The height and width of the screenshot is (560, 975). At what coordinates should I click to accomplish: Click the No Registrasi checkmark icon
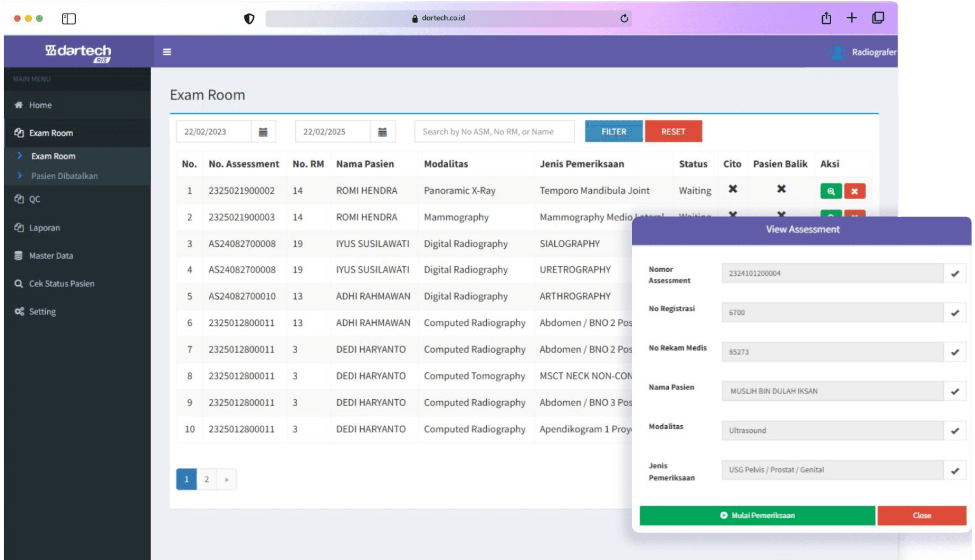coord(955,313)
